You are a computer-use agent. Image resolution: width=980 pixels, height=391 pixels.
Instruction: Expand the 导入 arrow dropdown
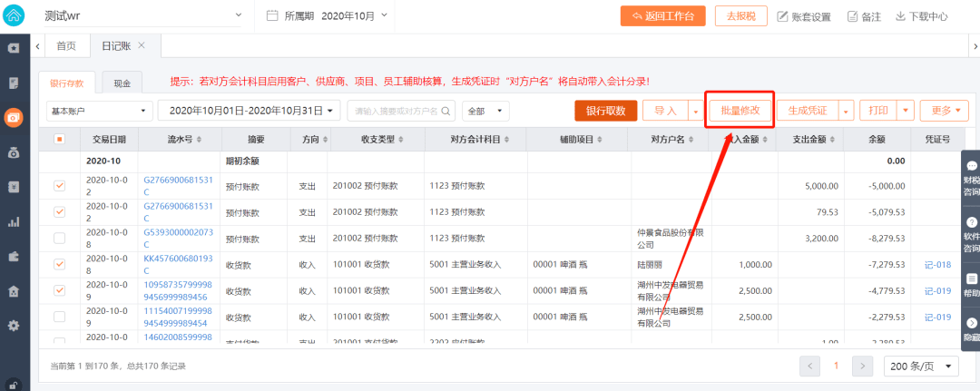(x=696, y=112)
